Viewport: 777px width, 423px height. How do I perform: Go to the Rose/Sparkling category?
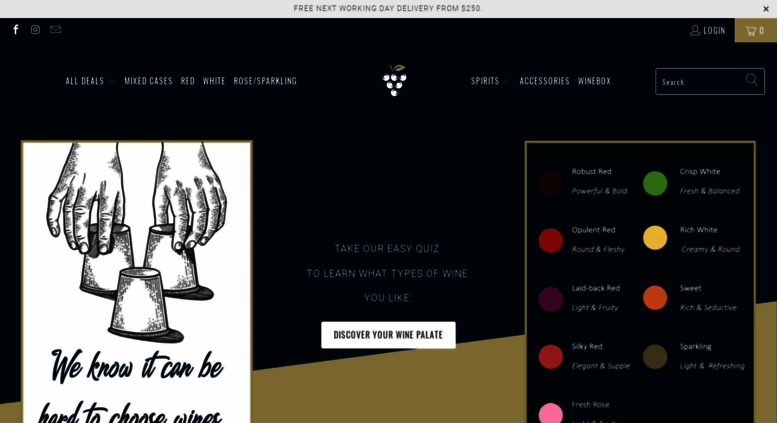[265, 81]
